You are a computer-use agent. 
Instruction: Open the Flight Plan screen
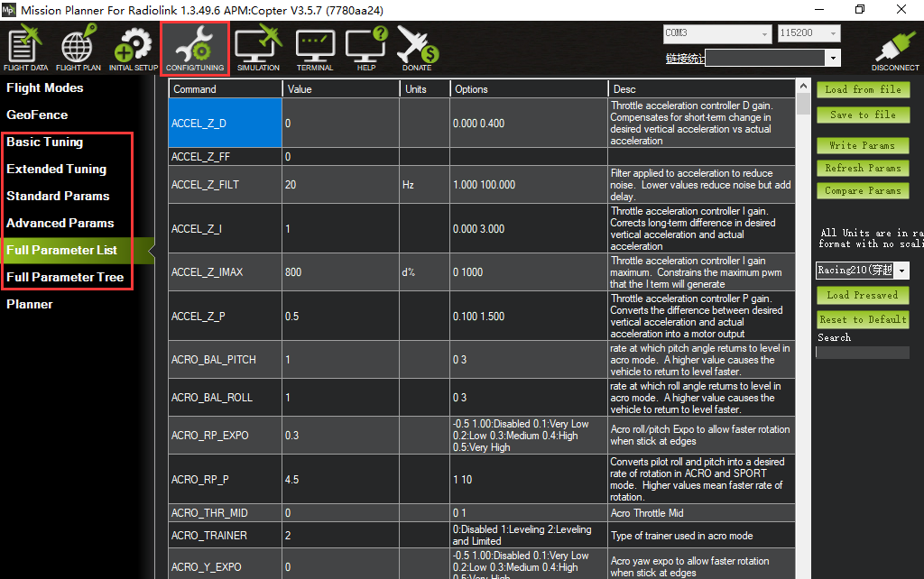79,49
